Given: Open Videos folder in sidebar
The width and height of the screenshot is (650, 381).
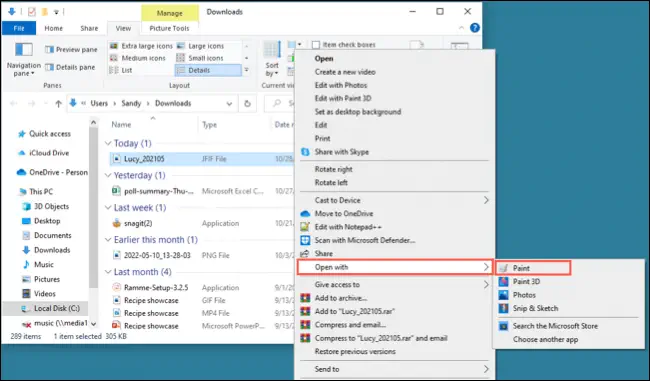Looking at the screenshot, I should [x=39, y=294].
